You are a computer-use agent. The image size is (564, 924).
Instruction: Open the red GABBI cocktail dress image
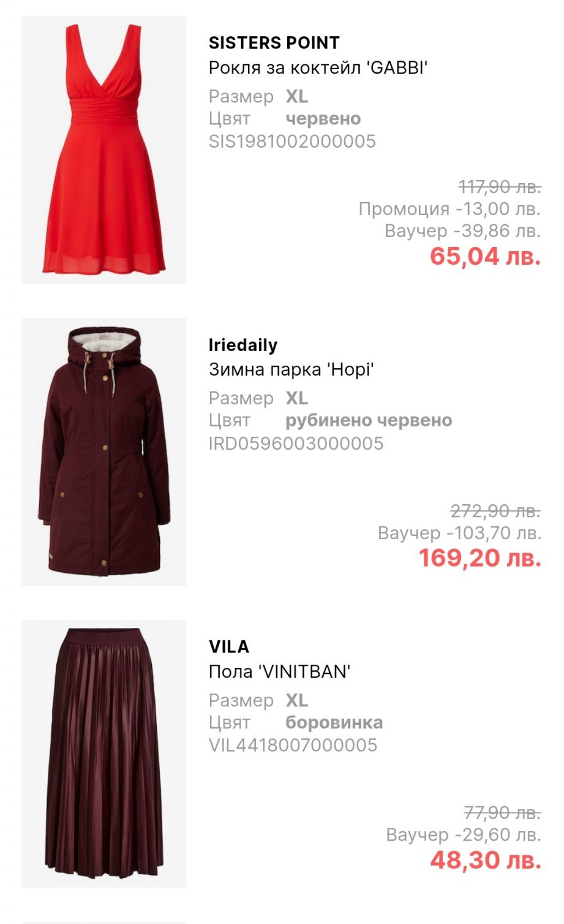(104, 150)
